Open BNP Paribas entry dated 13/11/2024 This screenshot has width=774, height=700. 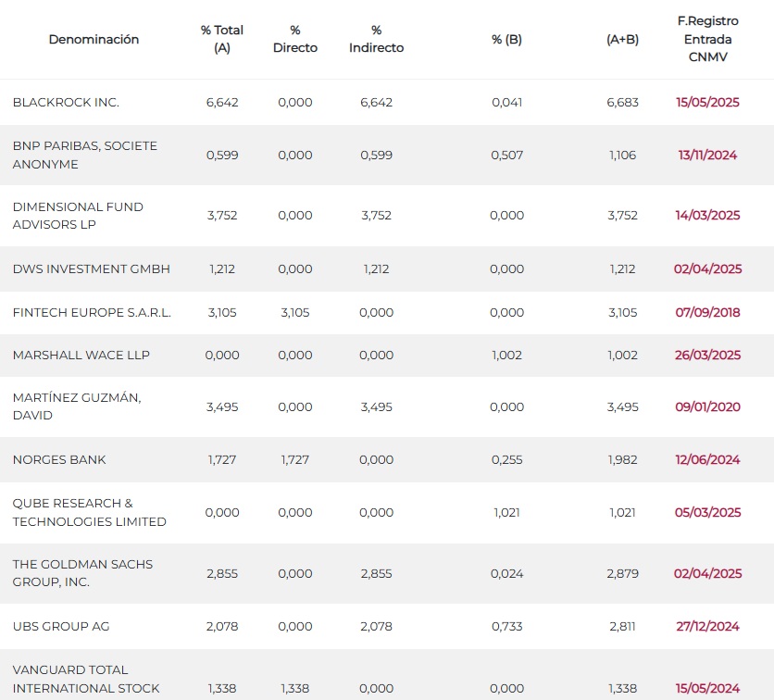707,155
